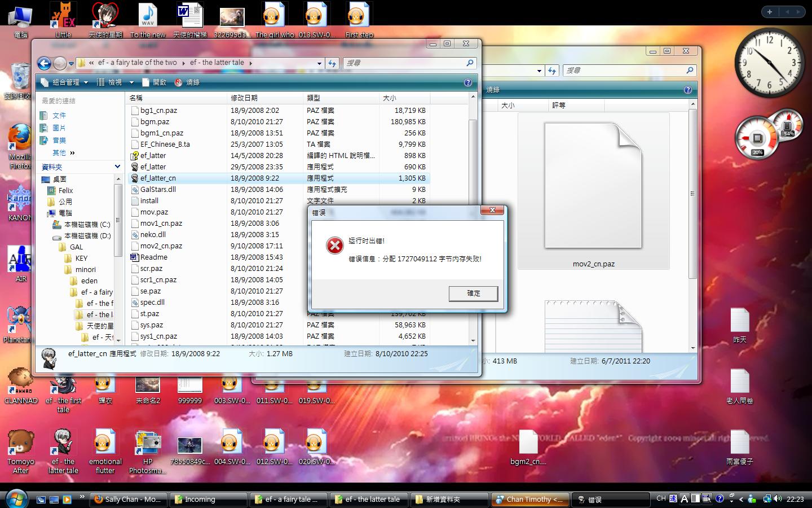
Task: Open 音樂 favorite link
Action: 59,140
